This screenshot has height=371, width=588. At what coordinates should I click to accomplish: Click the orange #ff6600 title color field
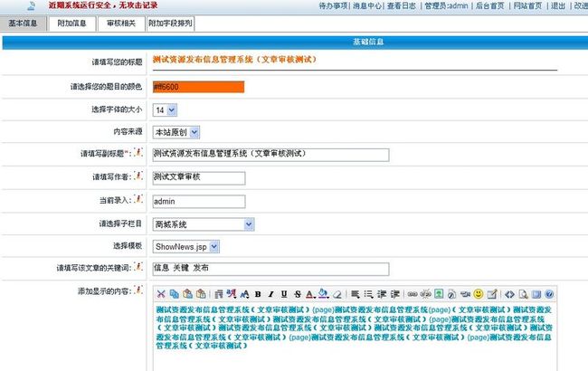[198, 87]
